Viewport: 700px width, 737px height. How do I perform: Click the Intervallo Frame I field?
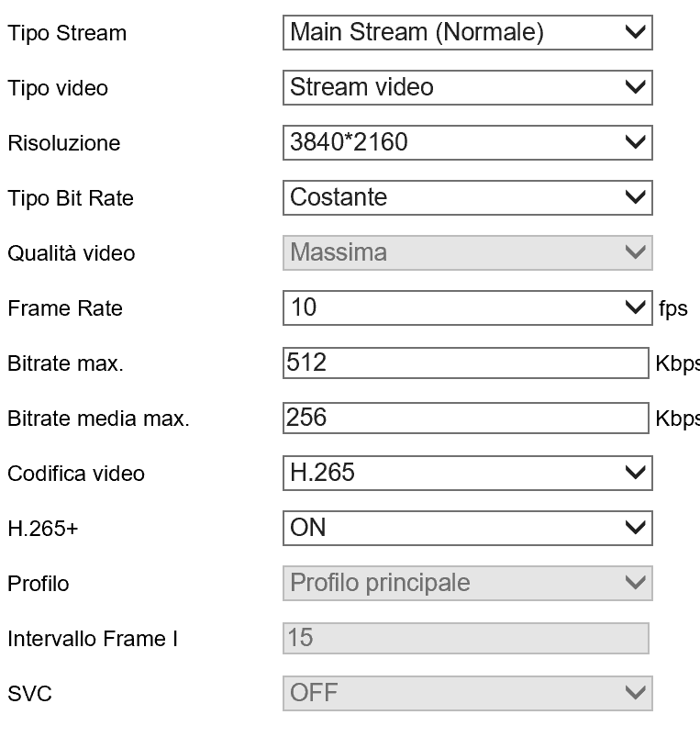(465, 638)
